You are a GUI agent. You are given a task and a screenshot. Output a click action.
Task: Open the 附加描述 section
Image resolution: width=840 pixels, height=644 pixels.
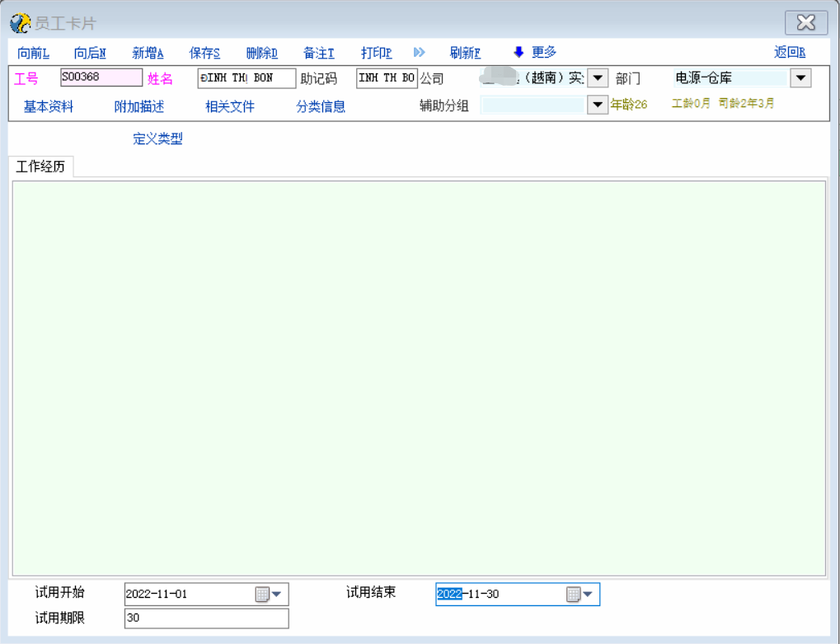[139, 106]
